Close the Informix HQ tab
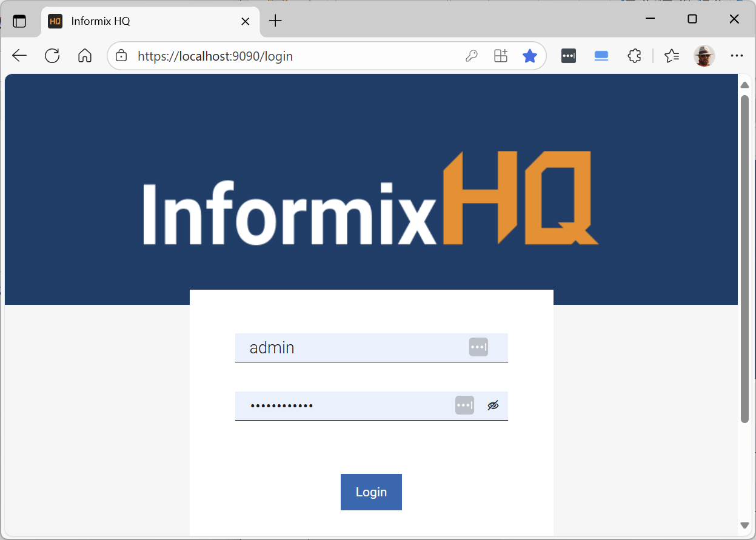 pyautogui.click(x=246, y=21)
